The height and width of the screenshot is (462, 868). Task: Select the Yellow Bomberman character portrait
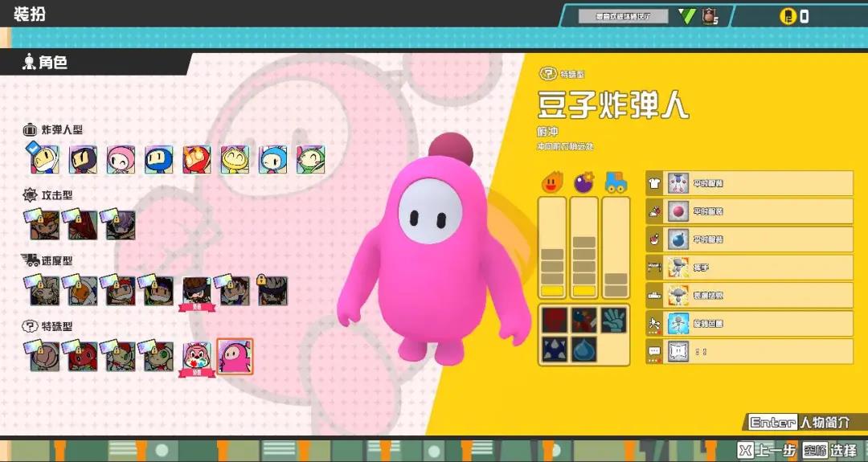coord(235,160)
